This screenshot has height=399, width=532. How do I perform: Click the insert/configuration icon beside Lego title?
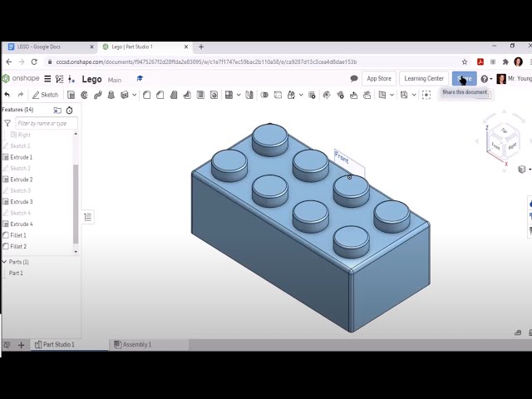click(71, 80)
